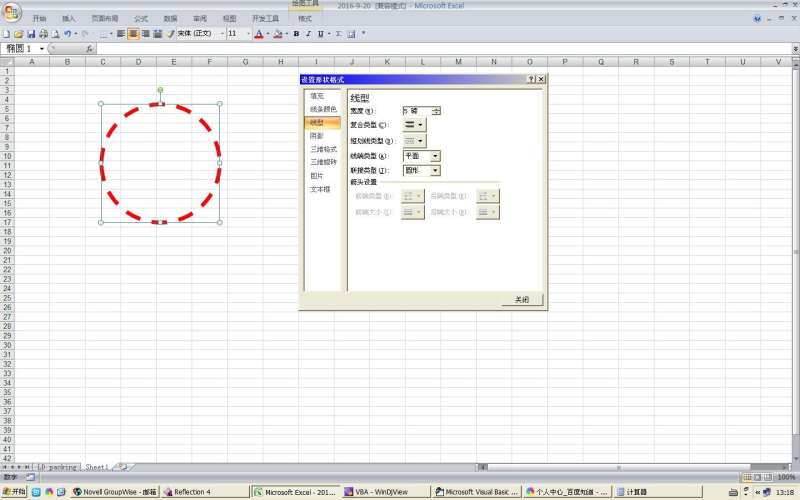Select 填充 in the dialog sidebar
Screen dimensions: 800x500
pos(317,96)
